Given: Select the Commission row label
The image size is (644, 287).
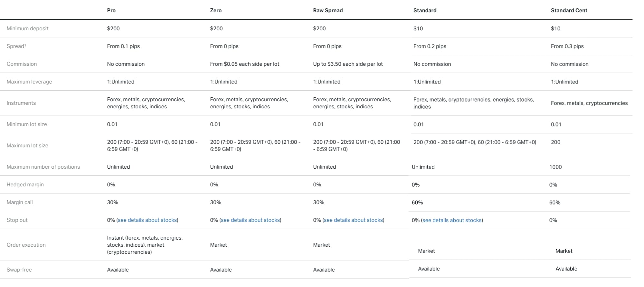Looking at the screenshot, I should click(x=22, y=64).
